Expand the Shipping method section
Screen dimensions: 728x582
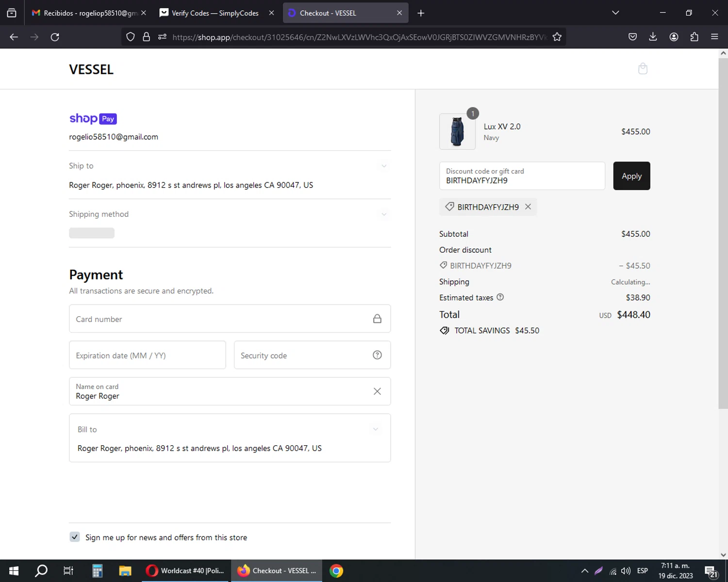pyautogui.click(x=384, y=214)
